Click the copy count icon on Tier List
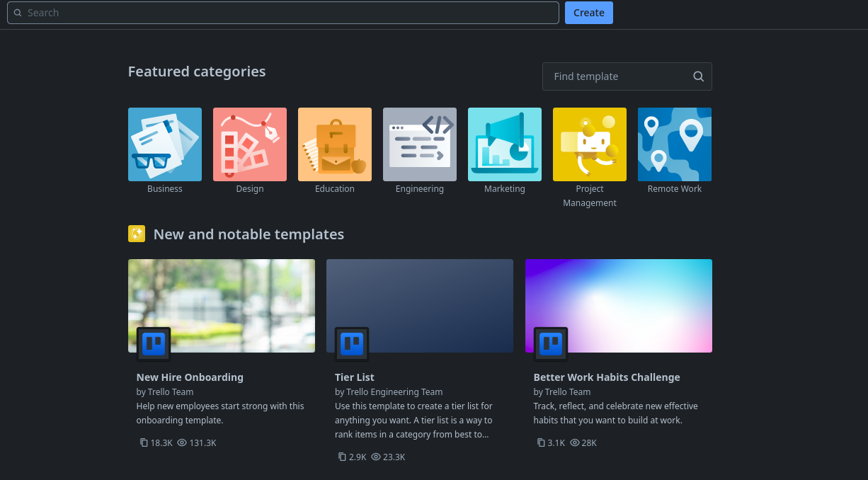Image resolution: width=868 pixels, height=480 pixels. (342, 457)
